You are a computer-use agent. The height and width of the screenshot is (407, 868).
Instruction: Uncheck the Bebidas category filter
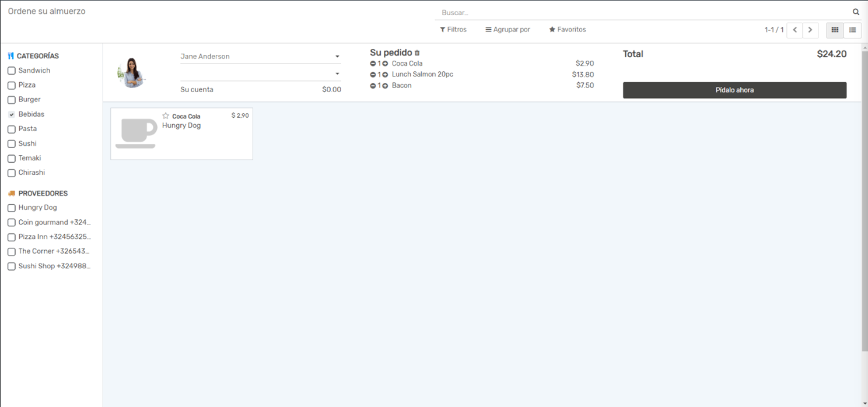click(x=12, y=114)
